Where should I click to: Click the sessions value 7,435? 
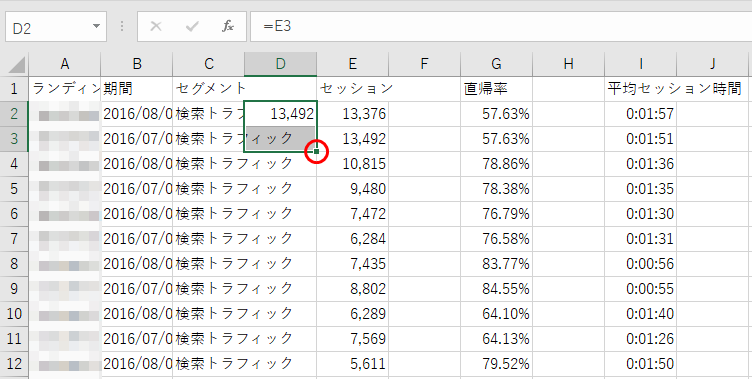tap(352, 263)
